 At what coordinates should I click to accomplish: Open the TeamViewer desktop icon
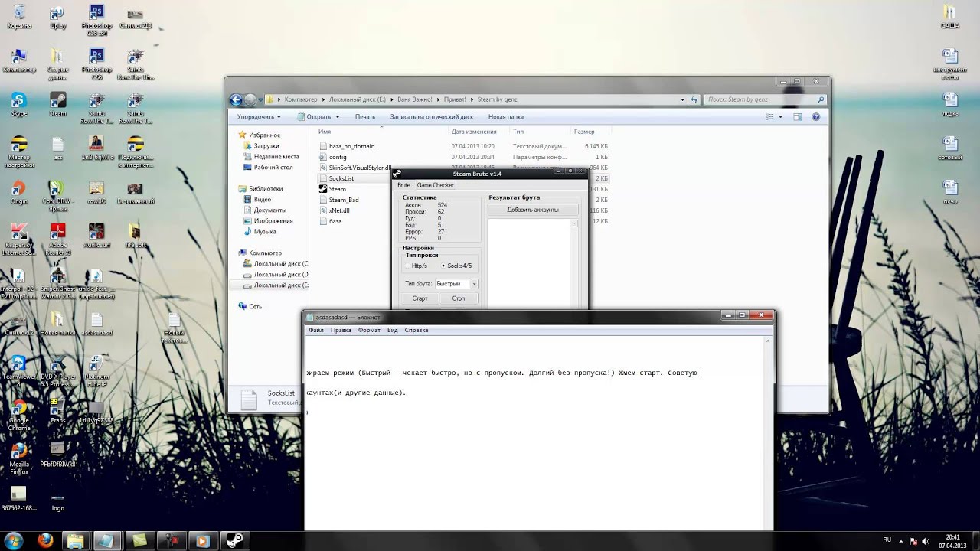pos(18,370)
